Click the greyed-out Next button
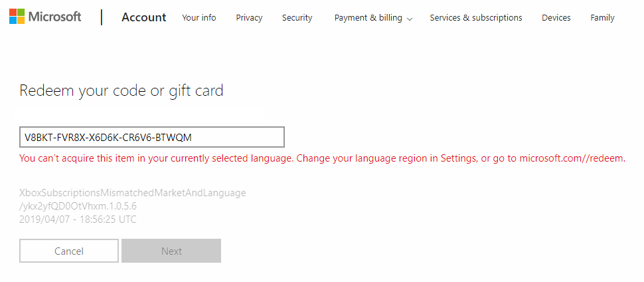 pyautogui.click(x=171, y=251)
